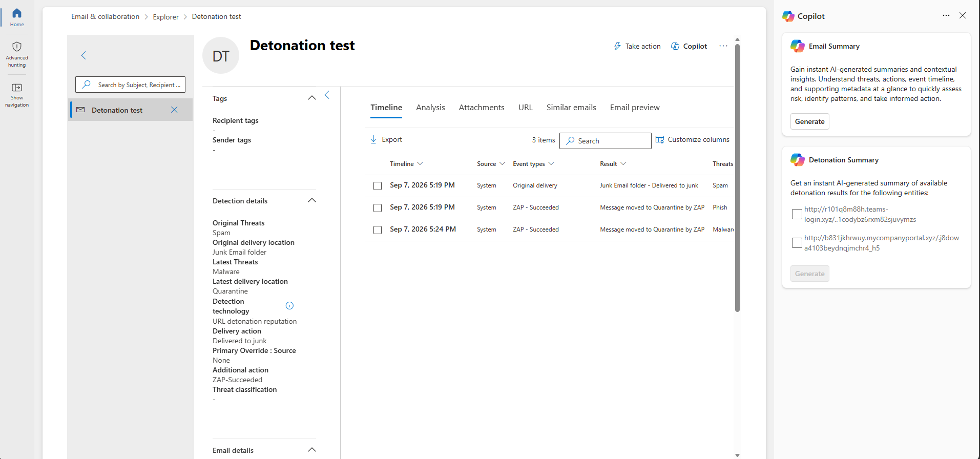Open Advanced hunting shield icon
Image resolution: width=980 pixels, height=459 pixels.
click(x=17, y=47)
